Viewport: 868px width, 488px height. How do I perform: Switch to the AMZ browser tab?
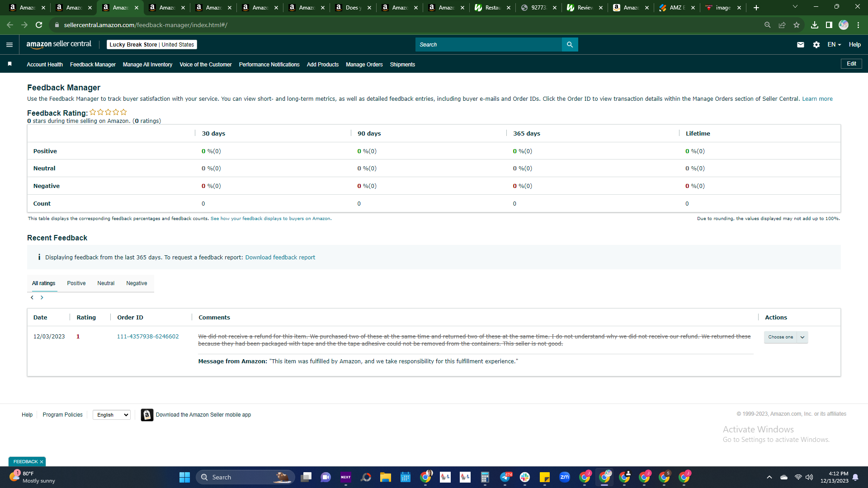676,8
